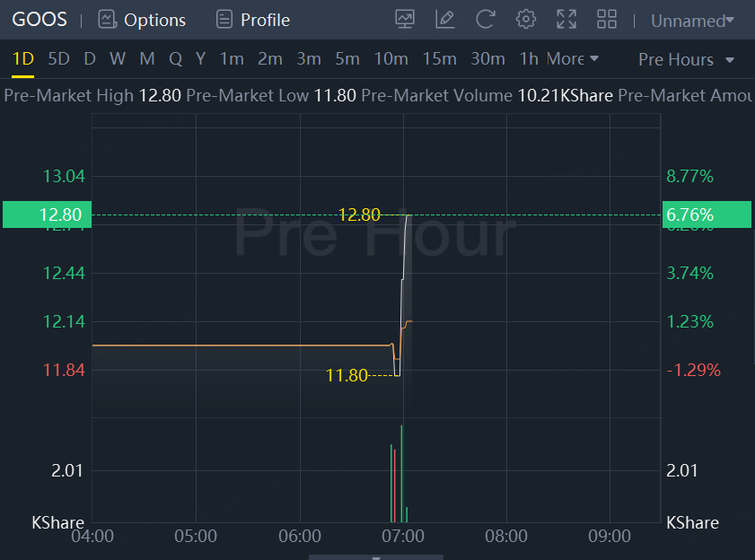
Task: Switch to the 5D timeframe tab
Action: click(x=58, y=59)
